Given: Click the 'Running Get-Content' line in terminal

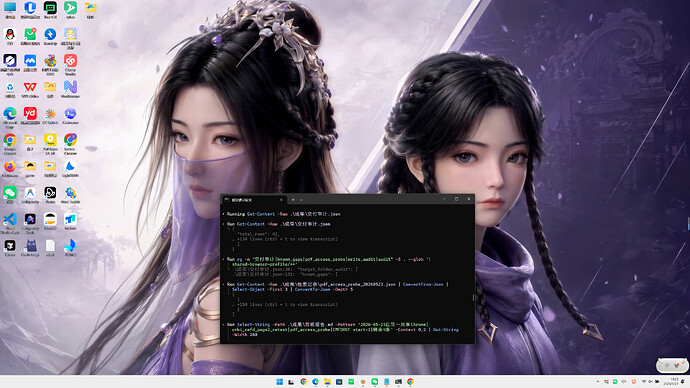Looking at the screenshot, I should click(284, 214).
